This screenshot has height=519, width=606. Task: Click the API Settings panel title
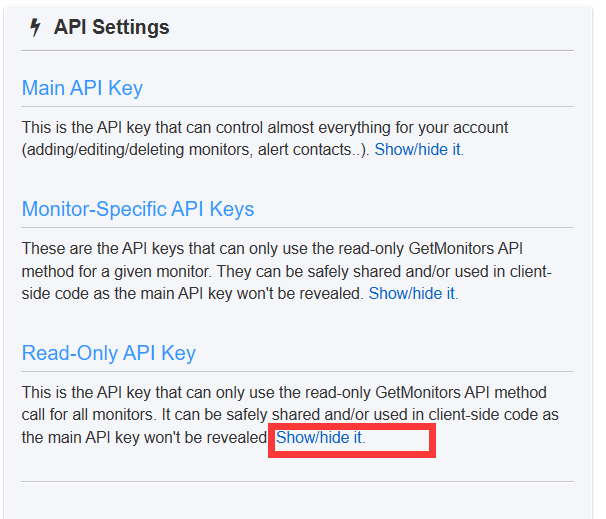[x=111, y=28]
